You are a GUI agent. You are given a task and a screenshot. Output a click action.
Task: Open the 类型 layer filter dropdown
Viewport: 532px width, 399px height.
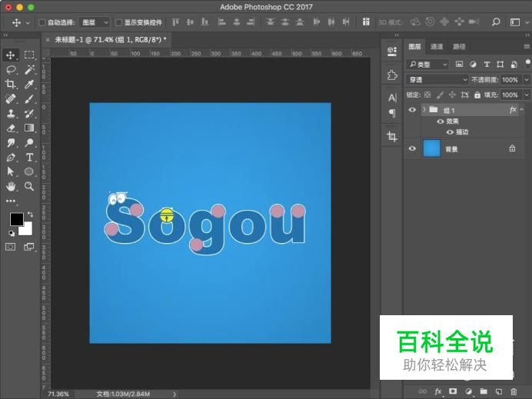click(x=427, y=64)
